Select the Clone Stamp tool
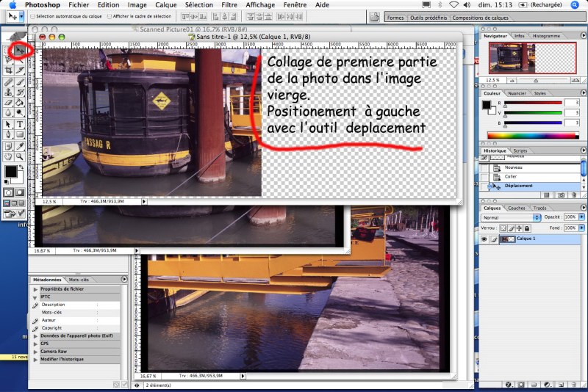This screenshot has height=392, width=588. coord(8,92)
